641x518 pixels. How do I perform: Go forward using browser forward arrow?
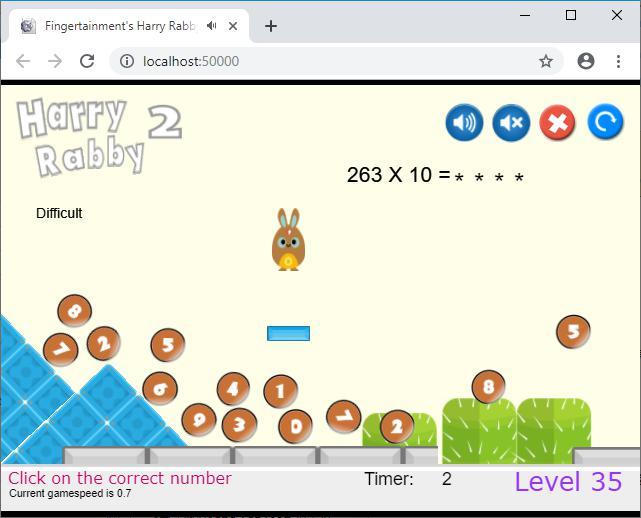point(55,61)
